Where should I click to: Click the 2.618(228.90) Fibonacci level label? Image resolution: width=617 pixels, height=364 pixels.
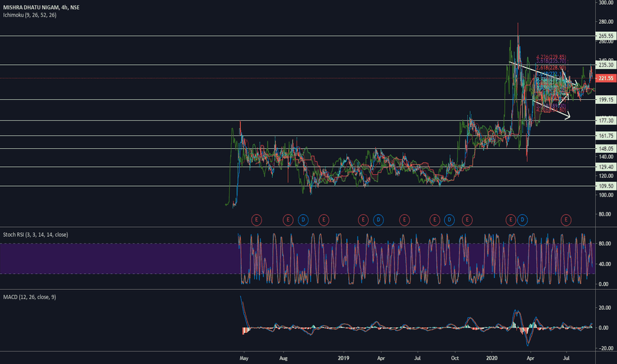551,68
